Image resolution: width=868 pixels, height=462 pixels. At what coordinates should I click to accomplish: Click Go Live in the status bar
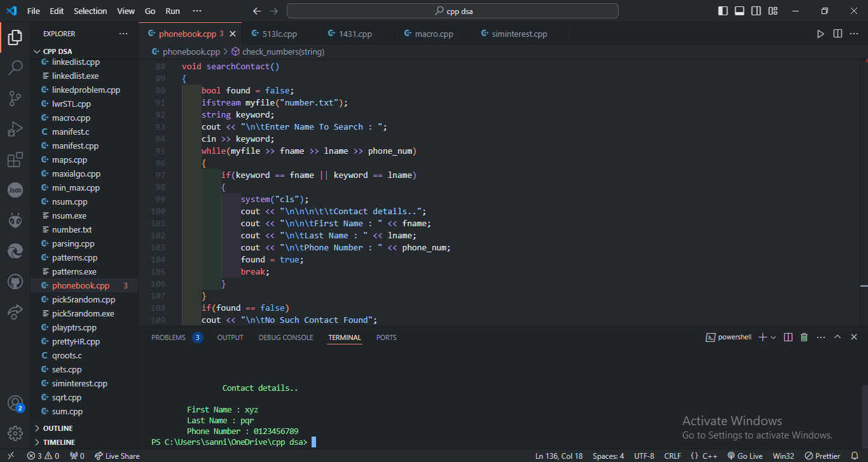(x=745, y=456)
